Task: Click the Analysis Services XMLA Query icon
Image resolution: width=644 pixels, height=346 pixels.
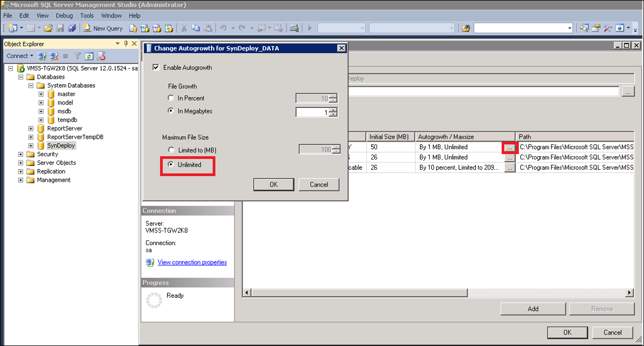Action: pos(168,28)
